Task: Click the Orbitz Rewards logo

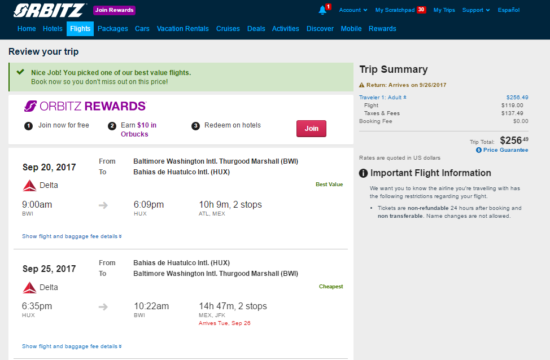Action: coord(85,106)
